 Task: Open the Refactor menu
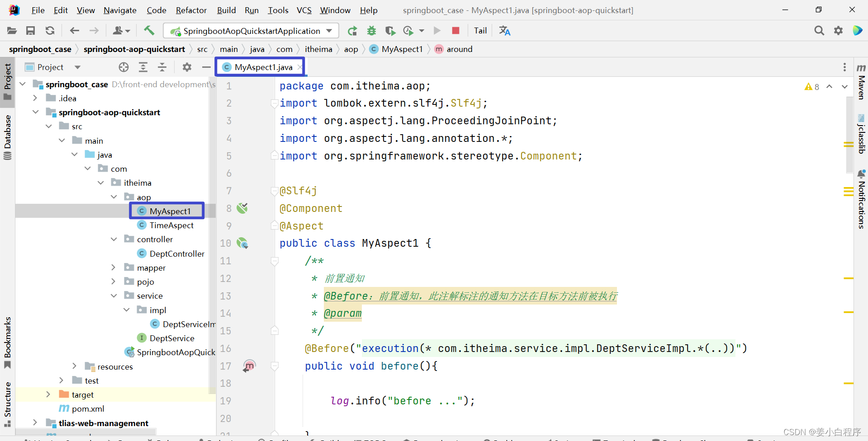point(191,10)
